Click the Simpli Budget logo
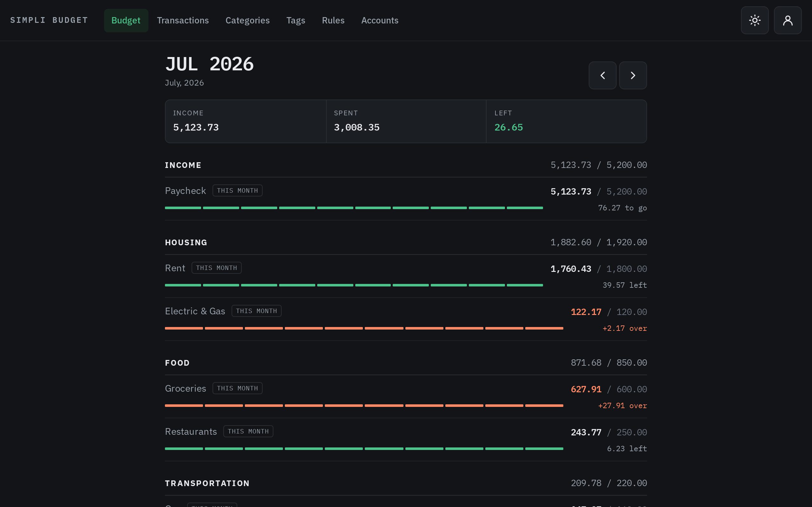Image resolution: width=812 pixels, height=507 pixels. pyautogui.click(x=49, y=20)
